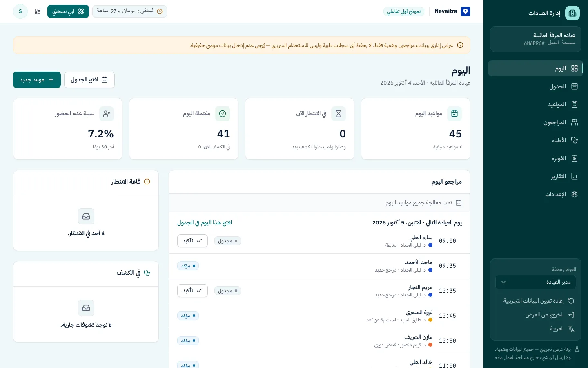Click the مكتملة اليوم checkmark icon
Image resolution: width=588 pixels, height=368 pixels.
click(223, 114)
